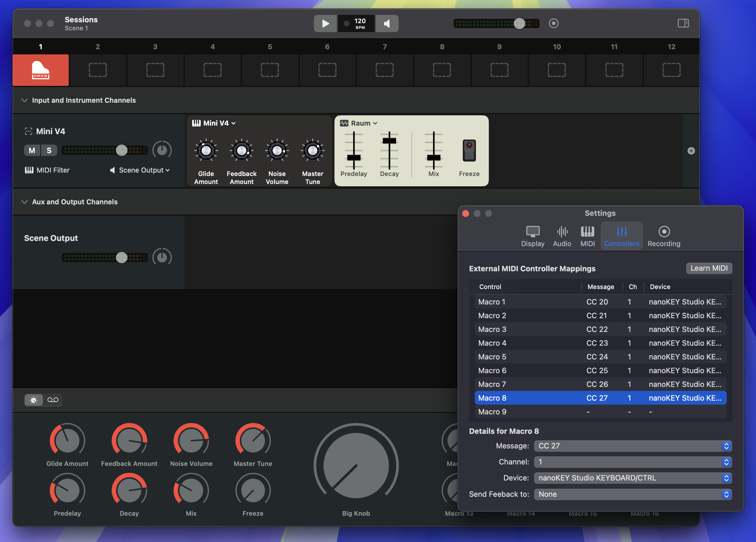
Task: Click the record circle icon in toolbar
Action: 553,23
